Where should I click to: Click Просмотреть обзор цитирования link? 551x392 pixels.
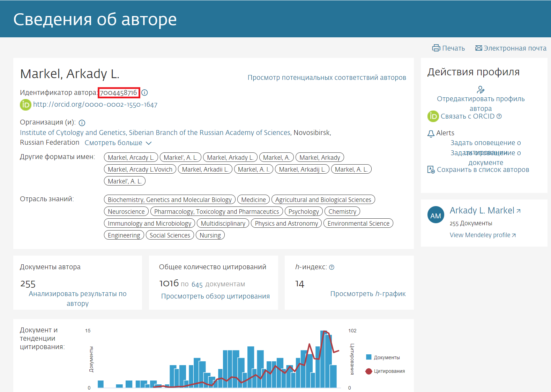215,296
